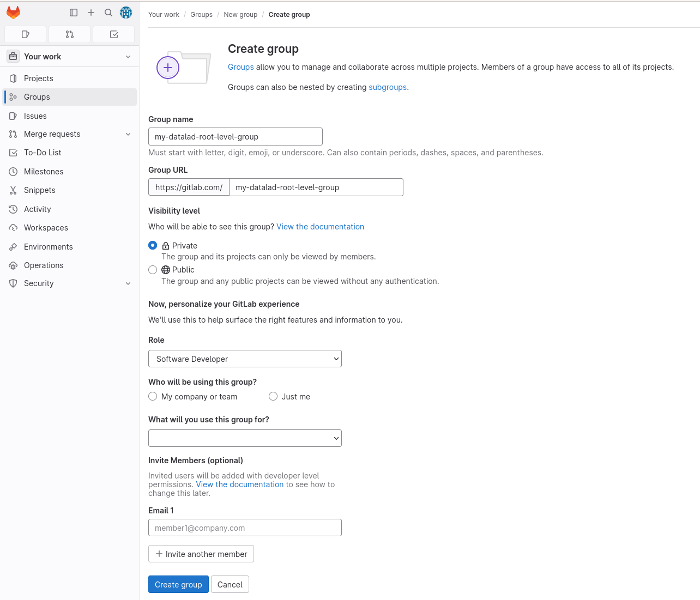Open 'What will you use this group for' dropdown

pyautogui.click(x=245, y=438)
